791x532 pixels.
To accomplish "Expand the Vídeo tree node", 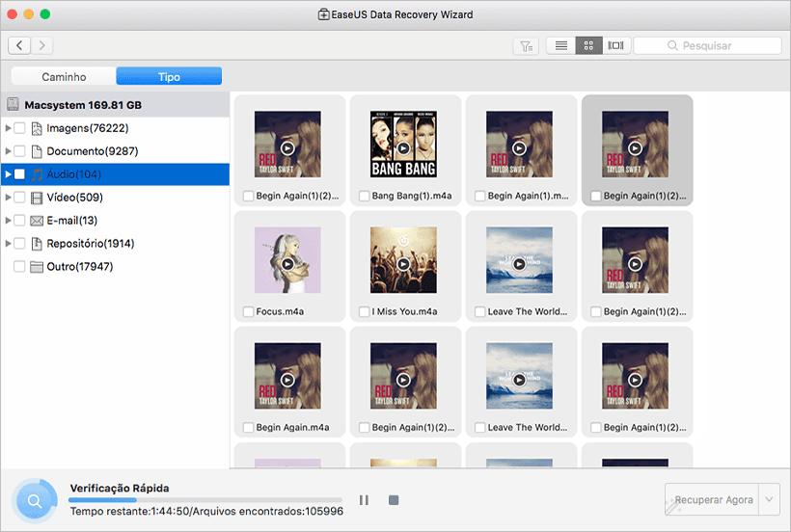I will [8, 198].
